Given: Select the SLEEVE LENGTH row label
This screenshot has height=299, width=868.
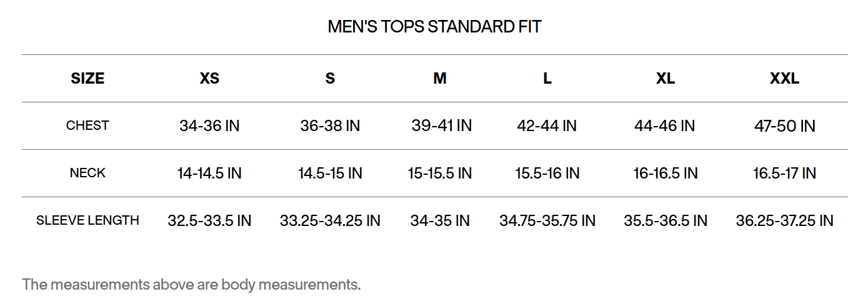Looking at the screenshot, I should (x=87, y=220).
